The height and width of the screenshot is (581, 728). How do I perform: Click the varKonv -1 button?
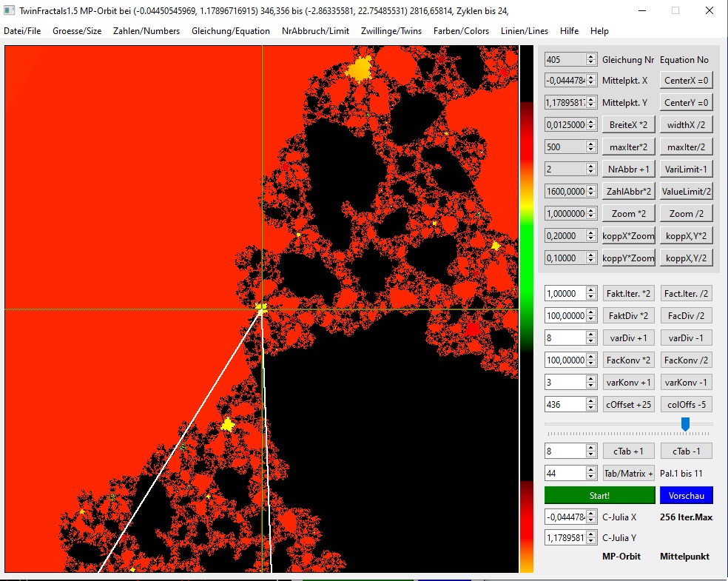click(x=687, y=383)
